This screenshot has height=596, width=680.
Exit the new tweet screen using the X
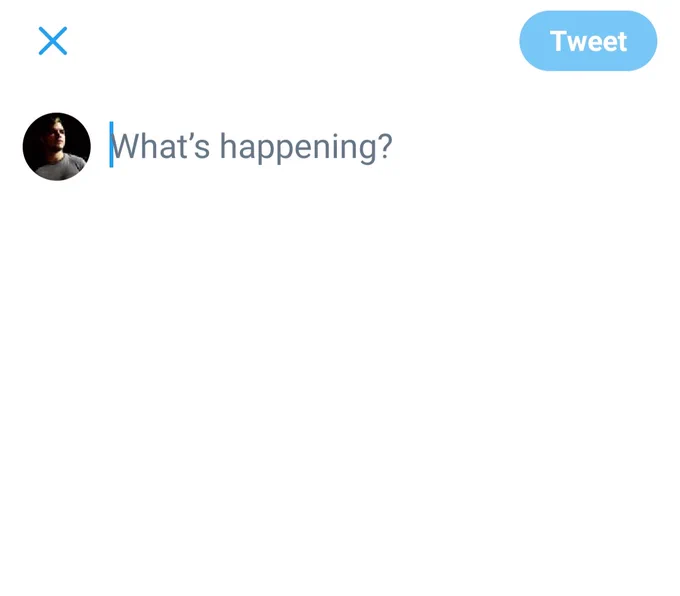pos(52,41)
